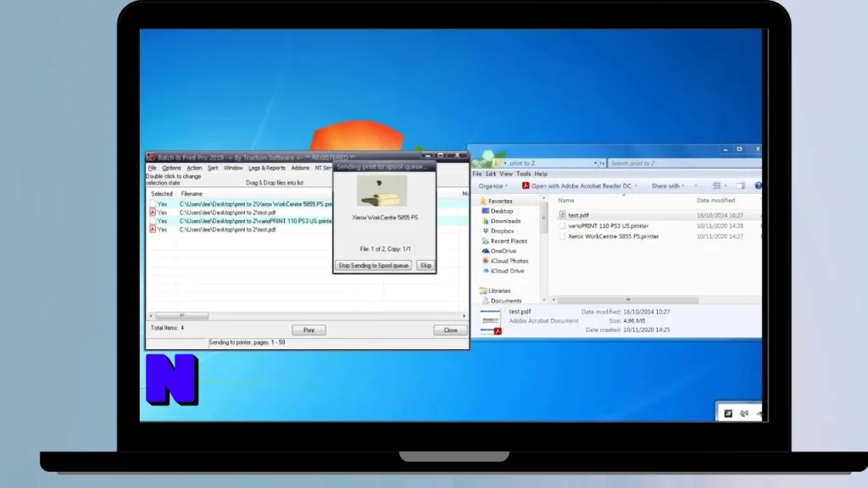The height and width of the screenshot is (488, 868).
Task: Click the Search print to 2 field
Action: [684, 164]
